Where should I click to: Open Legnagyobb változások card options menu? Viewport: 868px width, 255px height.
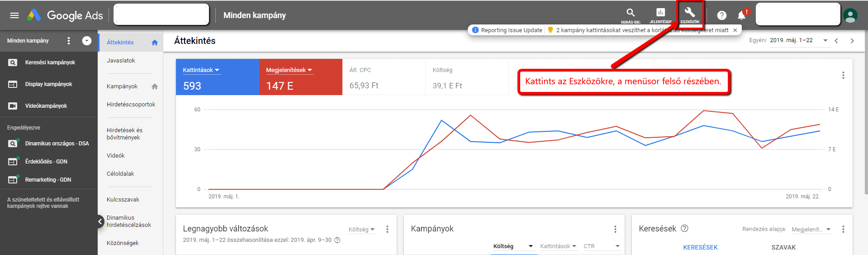[387, 230]
